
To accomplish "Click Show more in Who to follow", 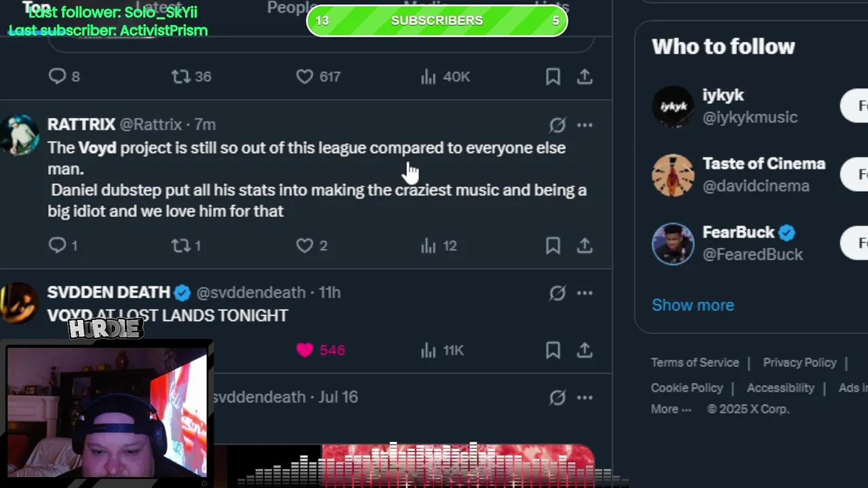I will tap(692, 305).
